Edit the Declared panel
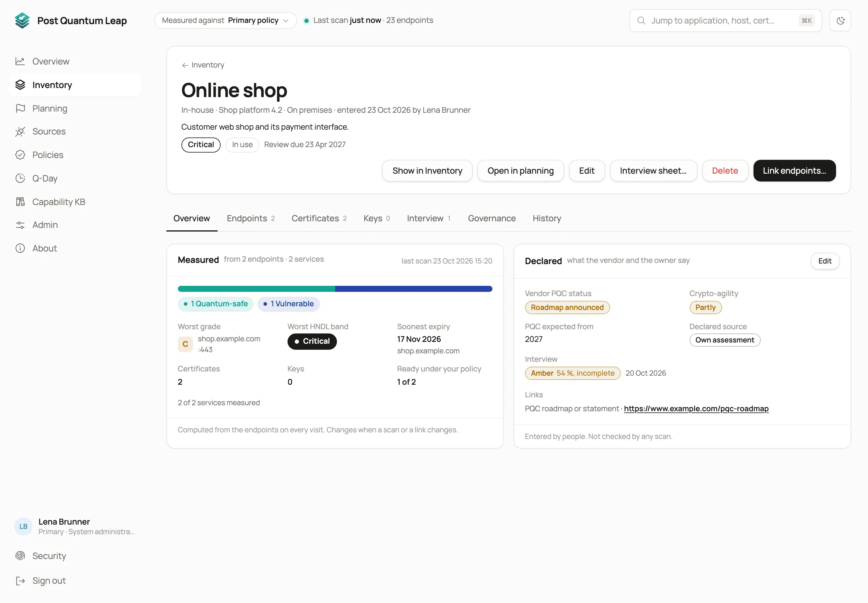The width and height of the screenshot is (868, 603). pyautogui.click(x=825, y=261)
